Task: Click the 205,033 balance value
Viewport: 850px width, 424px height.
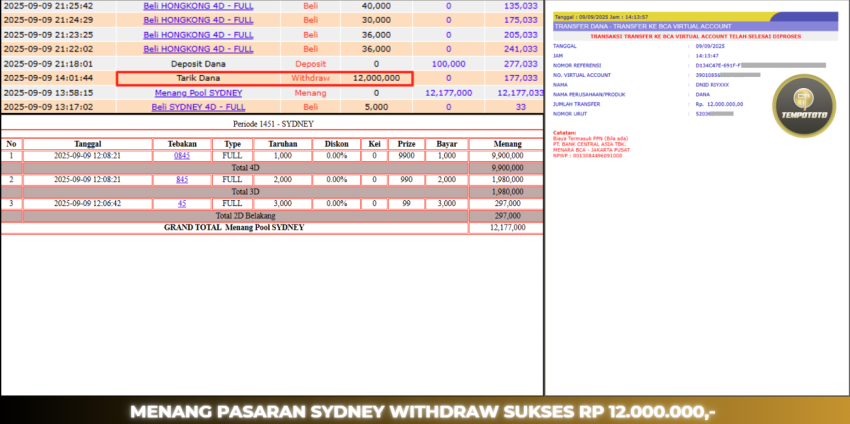Action: coord(520,35)
